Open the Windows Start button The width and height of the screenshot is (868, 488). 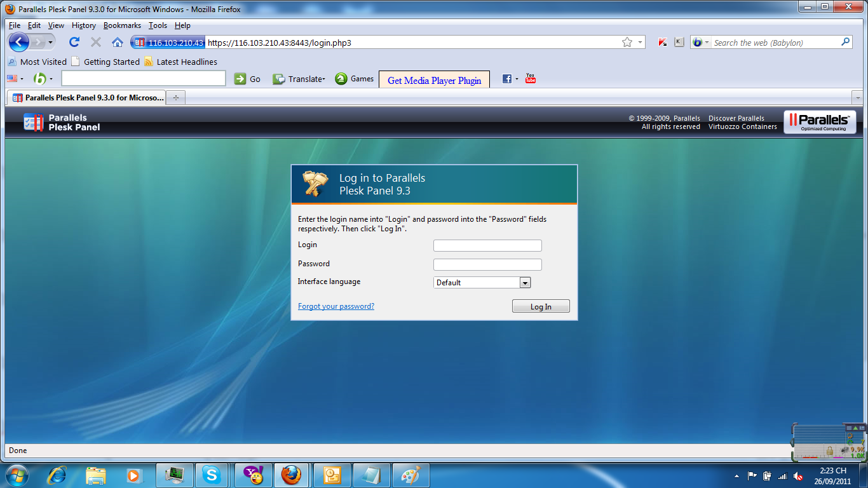(x=17, y=475)
